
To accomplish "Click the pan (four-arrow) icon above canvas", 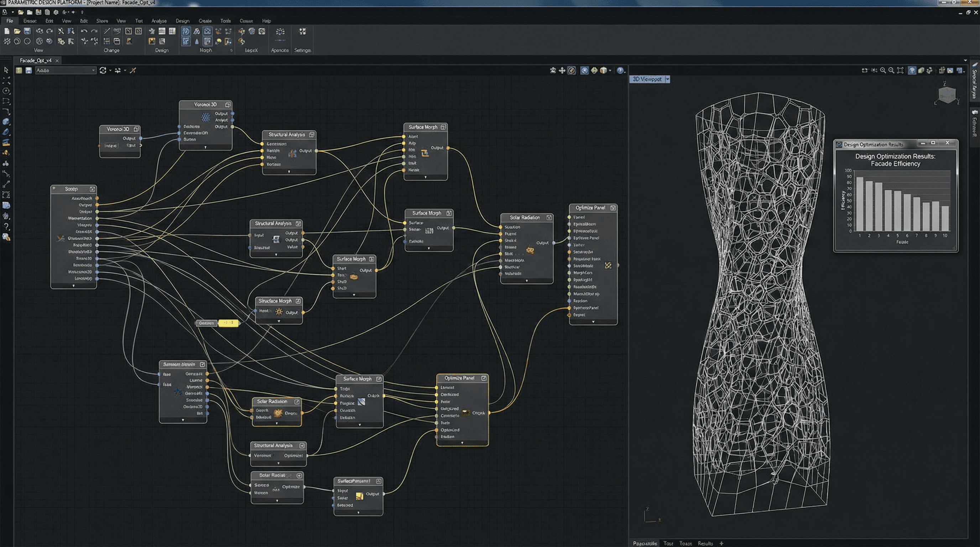I will (x=562, y=71).
